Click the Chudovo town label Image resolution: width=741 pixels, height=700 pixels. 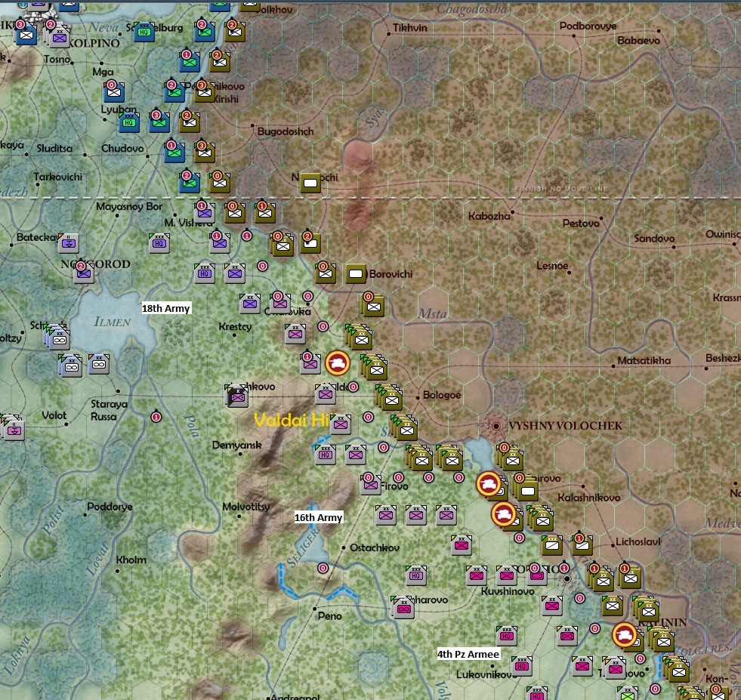pyautogui.click(x=122, y=148)
